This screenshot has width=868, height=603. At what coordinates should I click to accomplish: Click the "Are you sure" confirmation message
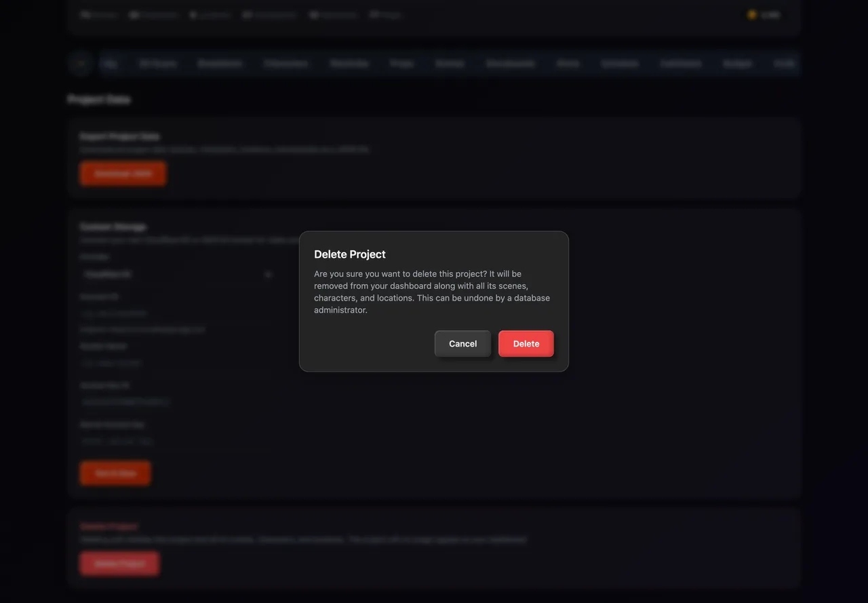(x=432, y=292)
